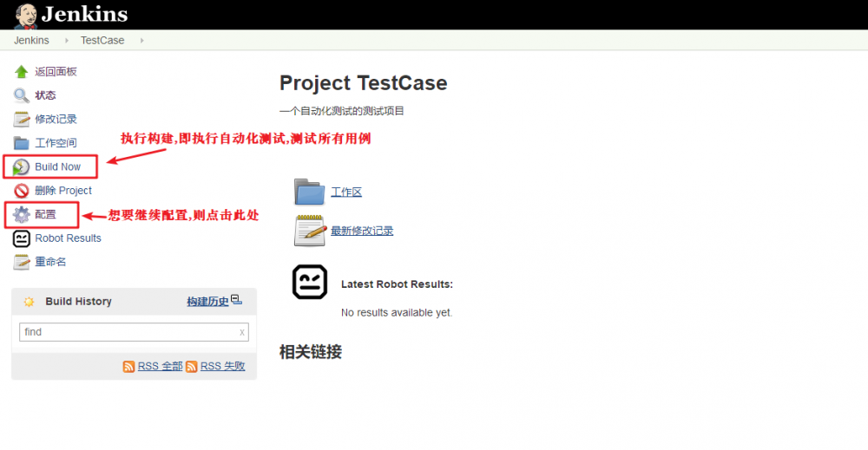This screenshot has height=450, width=868.
Task: Focus the find build search field
Action: click(x=134, y=332)
